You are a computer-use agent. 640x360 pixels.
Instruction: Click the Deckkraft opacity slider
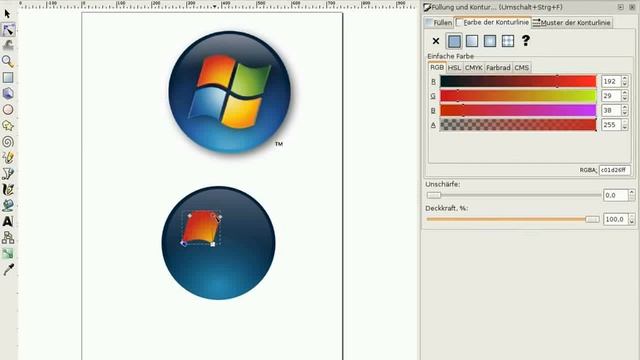[x=513, y=220]
